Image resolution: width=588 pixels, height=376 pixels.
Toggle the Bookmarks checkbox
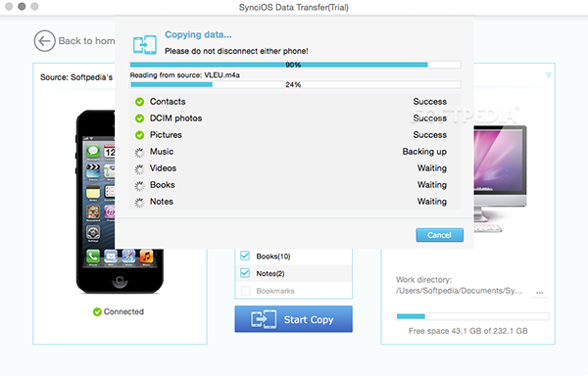pos(245,291)
